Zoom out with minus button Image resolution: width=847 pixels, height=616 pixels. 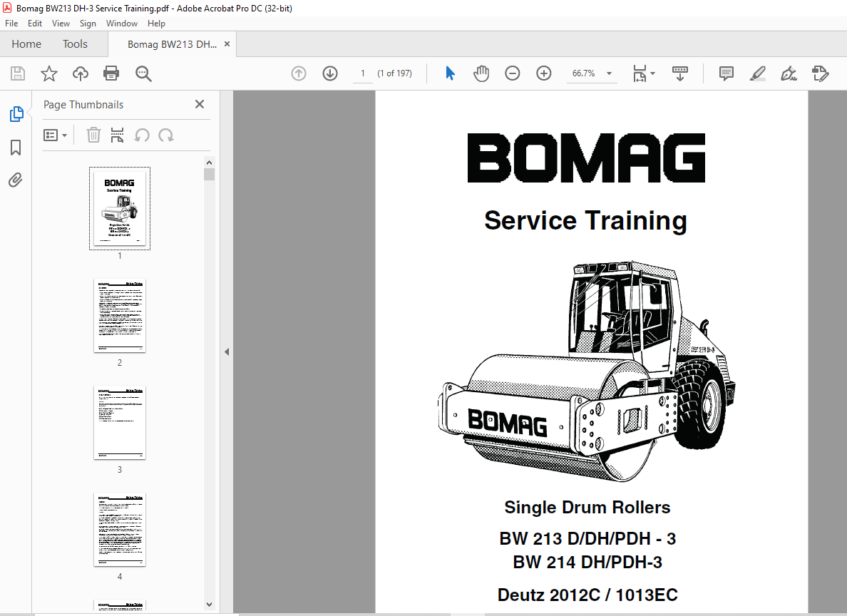(512, 73)
